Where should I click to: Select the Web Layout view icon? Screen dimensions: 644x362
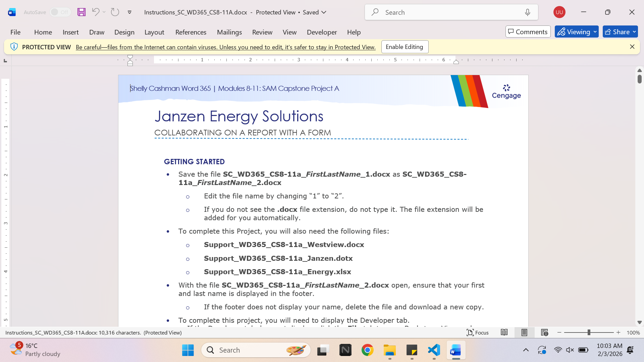pyautogui.click(x=544, y=333)
